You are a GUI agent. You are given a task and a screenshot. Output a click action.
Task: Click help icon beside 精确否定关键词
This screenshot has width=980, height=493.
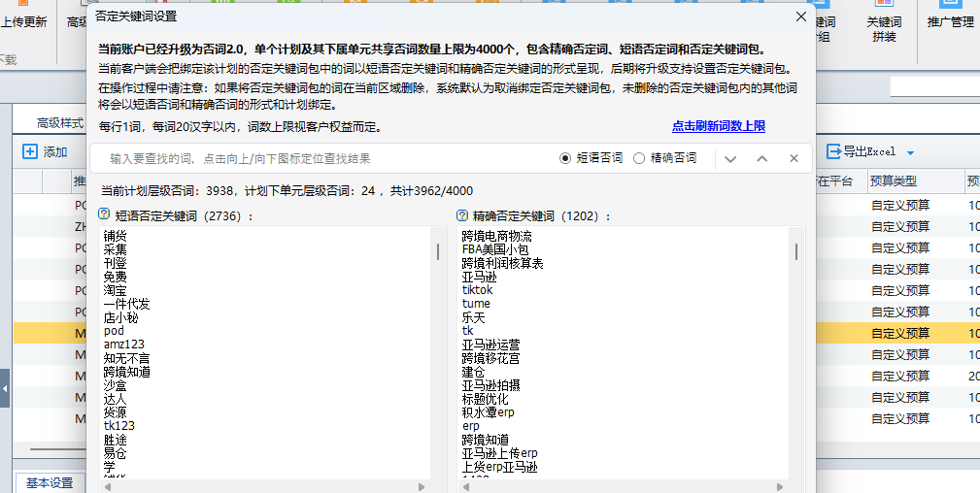[462, 215]
